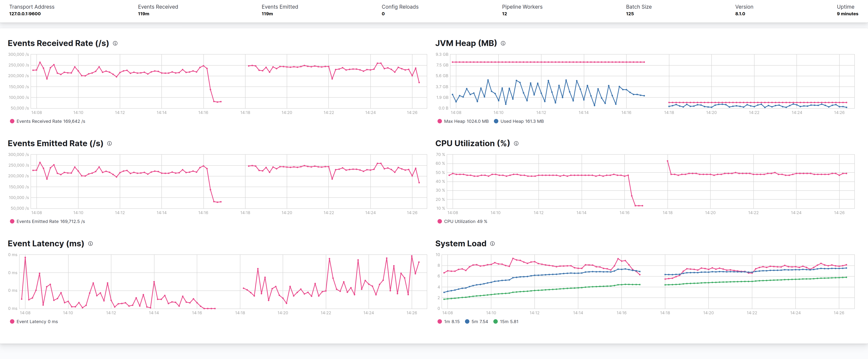Click info icon beside System Load title
The image size is (868, 359).
click(493, 244)
